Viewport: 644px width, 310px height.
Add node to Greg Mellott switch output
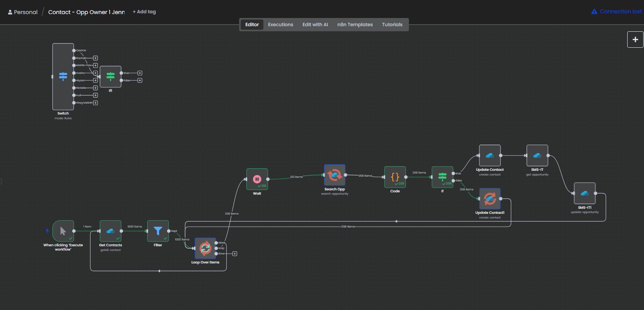click(x=95, y=103)
